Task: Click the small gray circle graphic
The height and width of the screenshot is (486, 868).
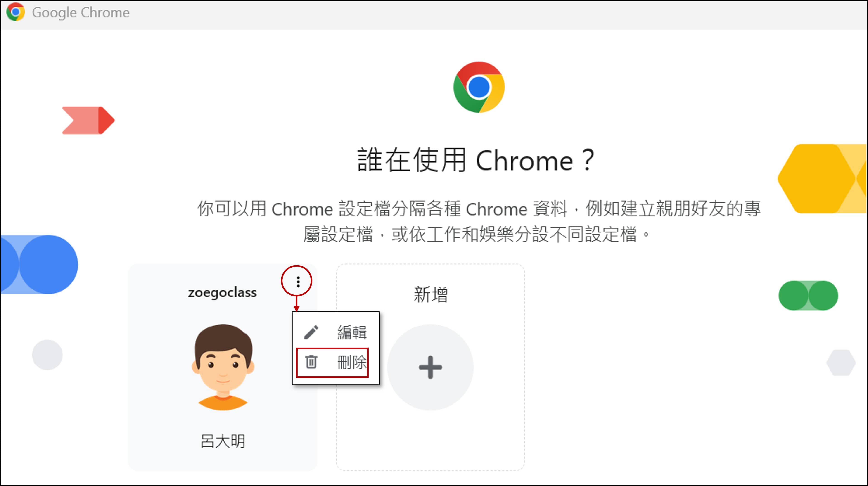Action: 47,355
